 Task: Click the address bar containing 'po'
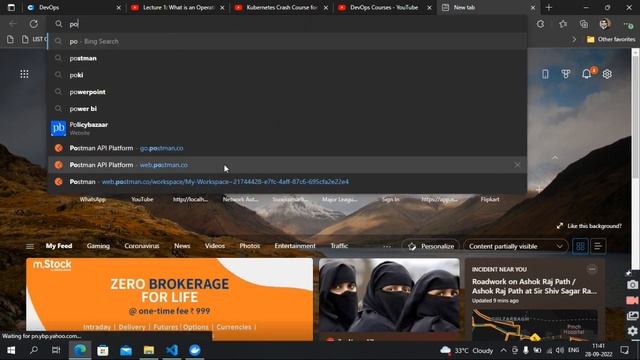click(x=288, y=24)
